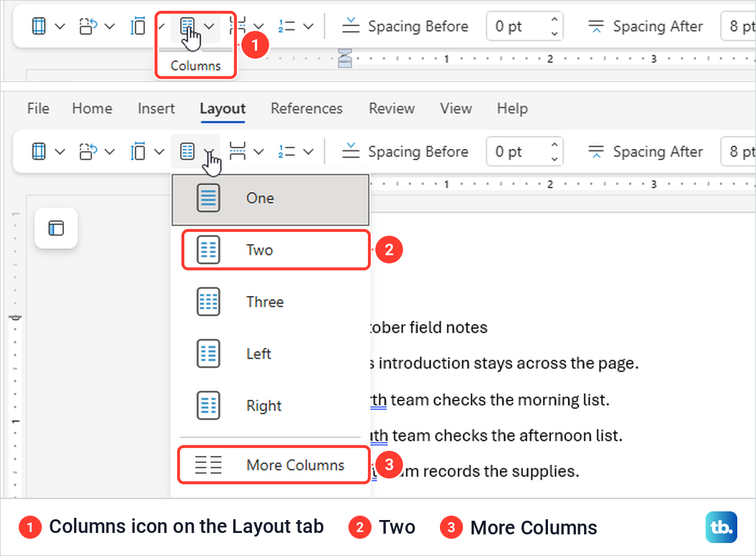Viewport: 756px width, 556px height.
Task: Expand the Line Numbers chevron under the Layout tab
Action: [308, 152]
